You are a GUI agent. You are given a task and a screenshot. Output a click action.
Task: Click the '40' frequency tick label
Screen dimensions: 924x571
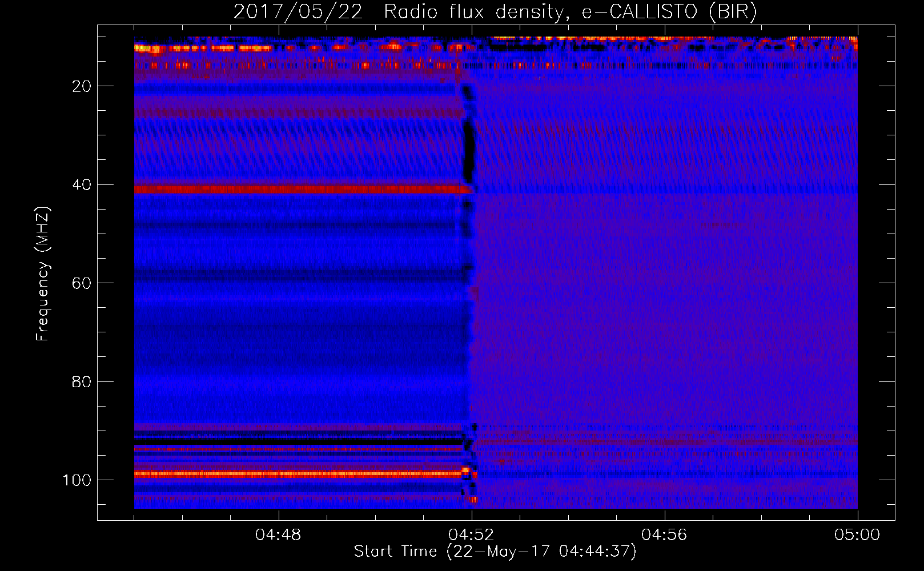pos(81,185)
